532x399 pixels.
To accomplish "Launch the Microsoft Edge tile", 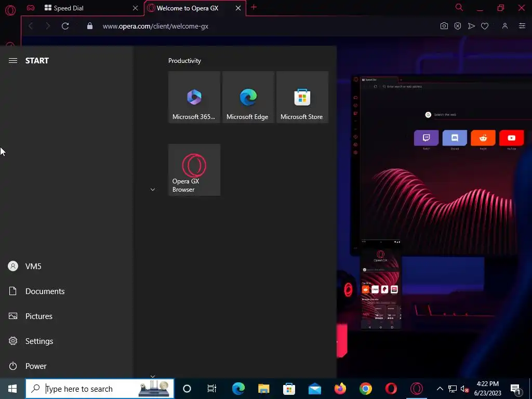I will [248, 97].
